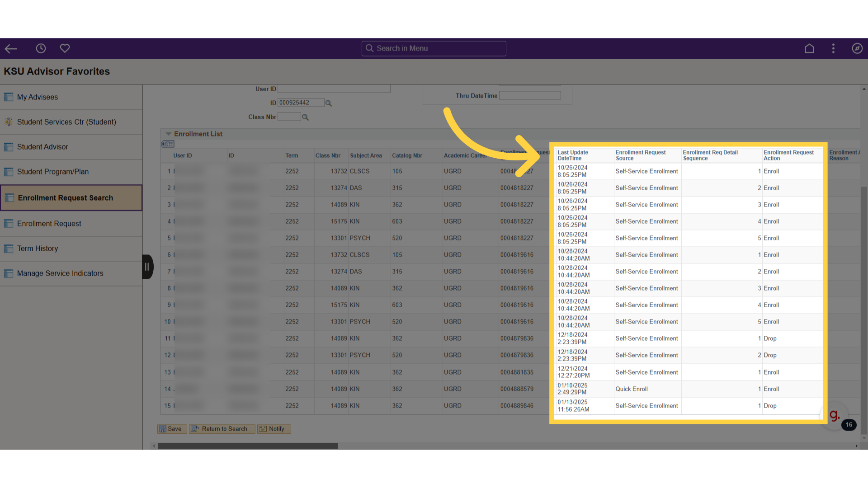This screenshot has height=488, width=868.
Task: Open Enrollment Request in sidebar
Action: (71, 224)
